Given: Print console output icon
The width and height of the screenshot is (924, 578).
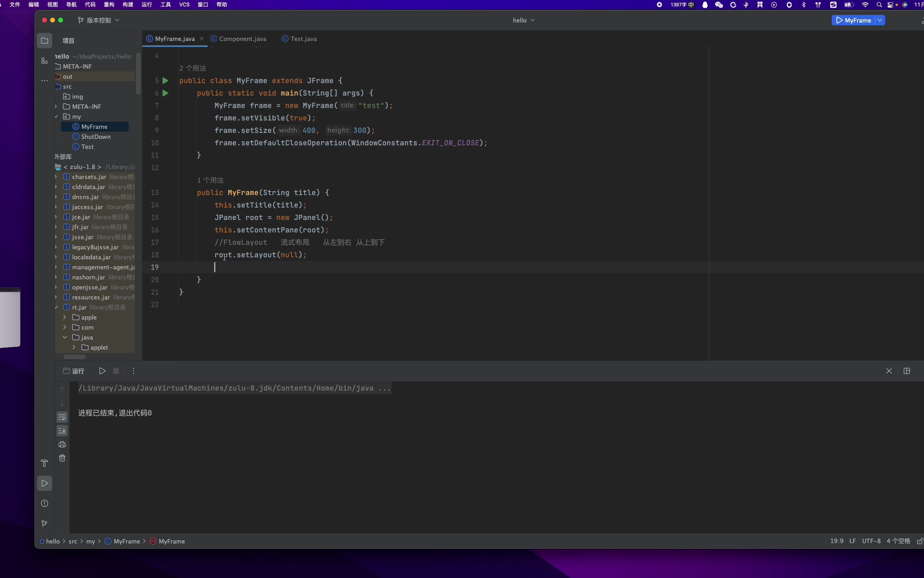Looking at the screenshot, I should pos(62,444).
